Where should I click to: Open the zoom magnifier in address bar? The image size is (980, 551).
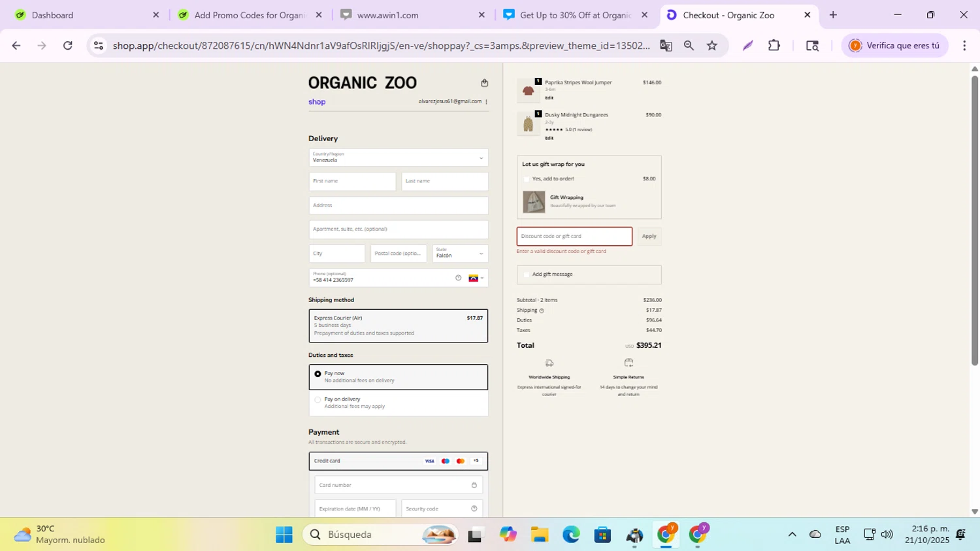pyautogui.click(x=689, y=45)
